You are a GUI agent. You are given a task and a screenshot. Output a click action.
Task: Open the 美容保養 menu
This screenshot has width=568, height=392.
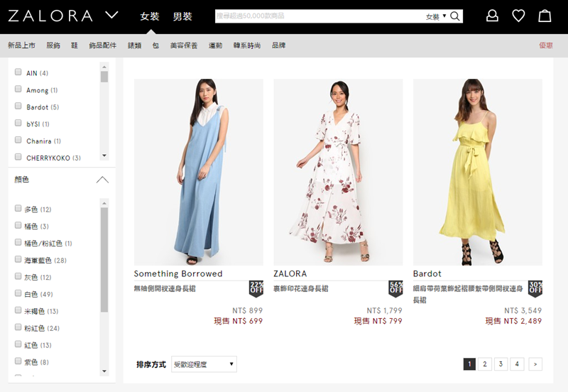point(184,45)
